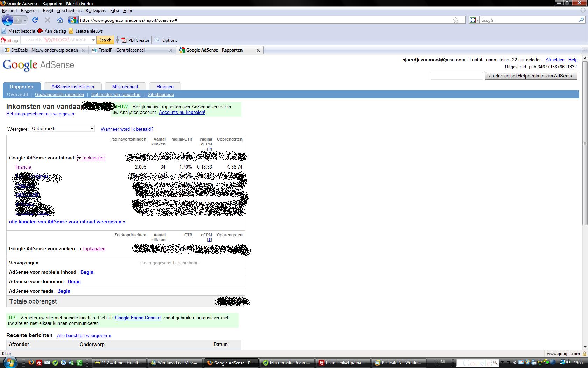Screen dimensions: 588x368
Task: Open the Windows Start orb
Action: click(x=10, y=362)
